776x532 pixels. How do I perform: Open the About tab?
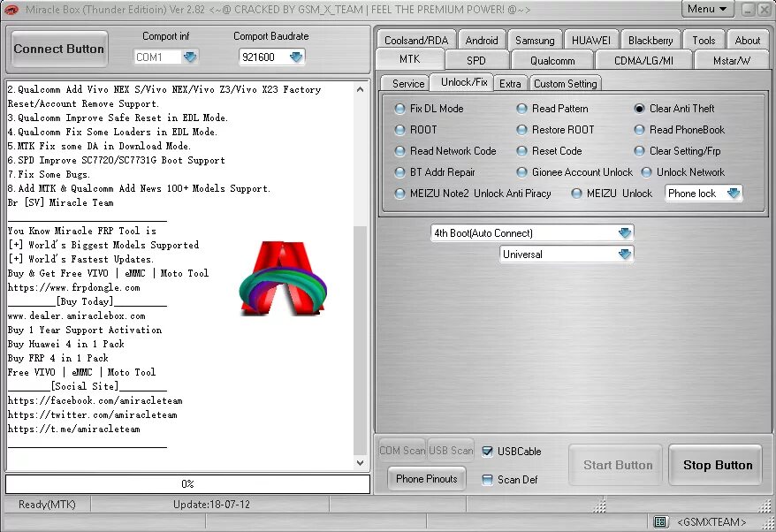[748, 40]
